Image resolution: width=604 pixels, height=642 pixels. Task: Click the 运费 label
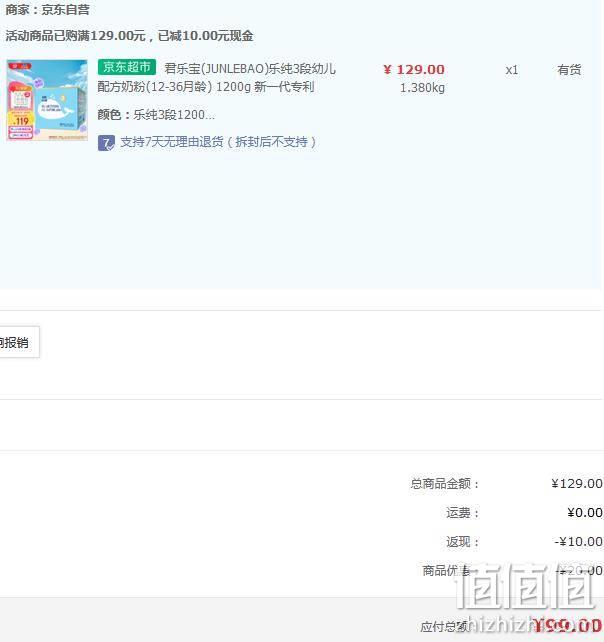(462, 513)
